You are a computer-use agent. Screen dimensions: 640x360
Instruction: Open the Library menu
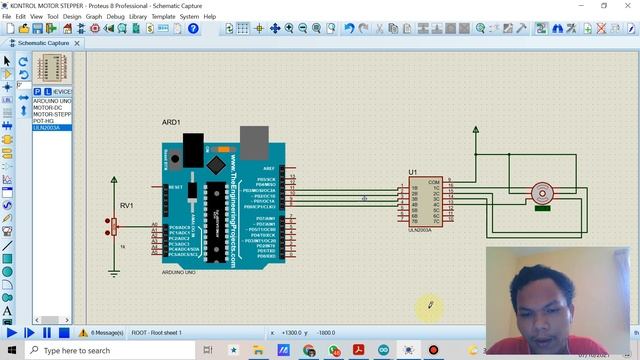tap(138, 17)
